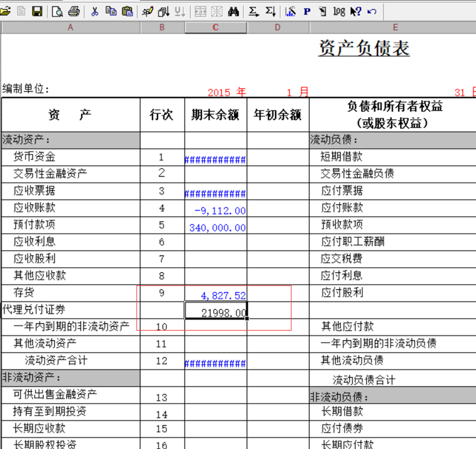The width and height of the screenshot is (476, 449).
Task: Open a file with the folder icon
Action: (x=5, y=12)
